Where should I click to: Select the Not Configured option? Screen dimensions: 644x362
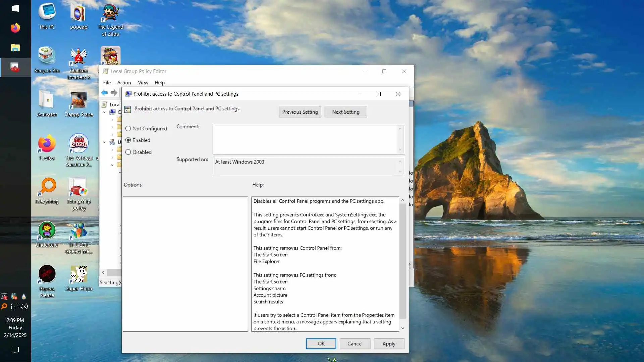coord(128,129)
